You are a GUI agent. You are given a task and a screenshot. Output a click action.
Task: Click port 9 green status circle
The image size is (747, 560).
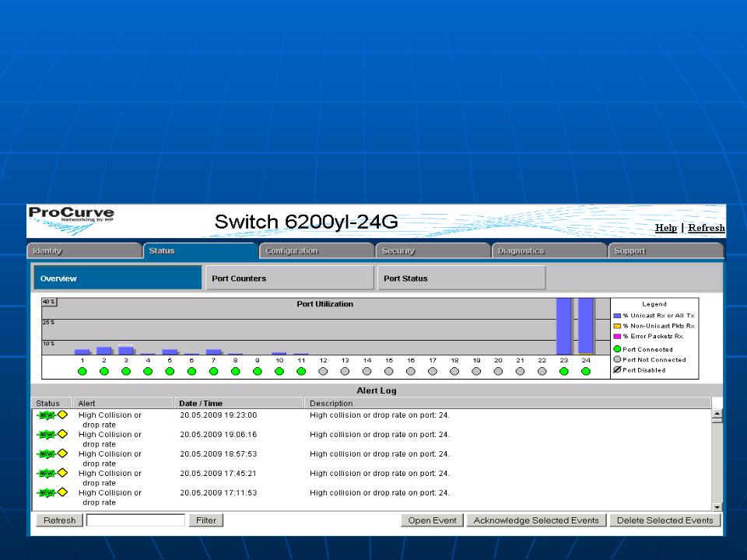(x=258, y=372)
